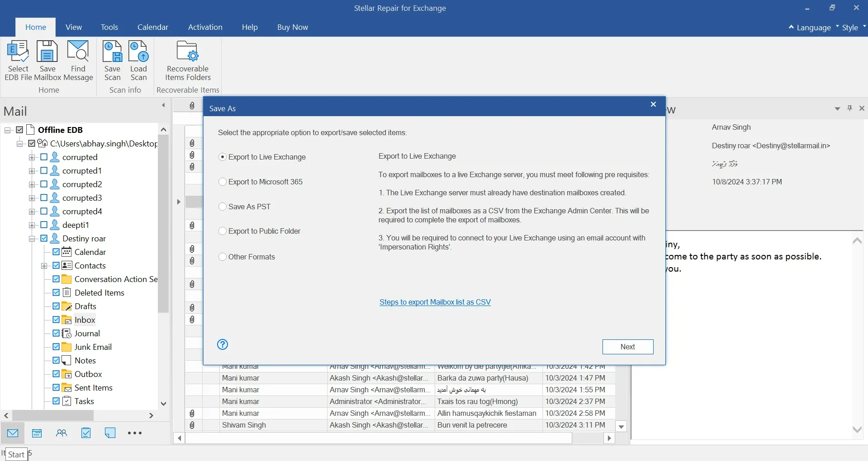Click tree horizontal scrollbar thumb
The width and height of the screenshot is (868, 461).
52,415
